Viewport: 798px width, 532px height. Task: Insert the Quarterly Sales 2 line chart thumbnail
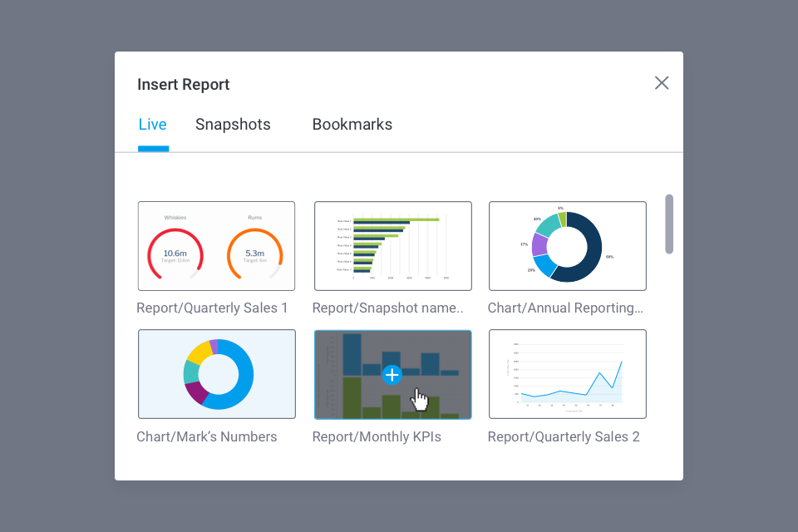[x=567, y=374]
